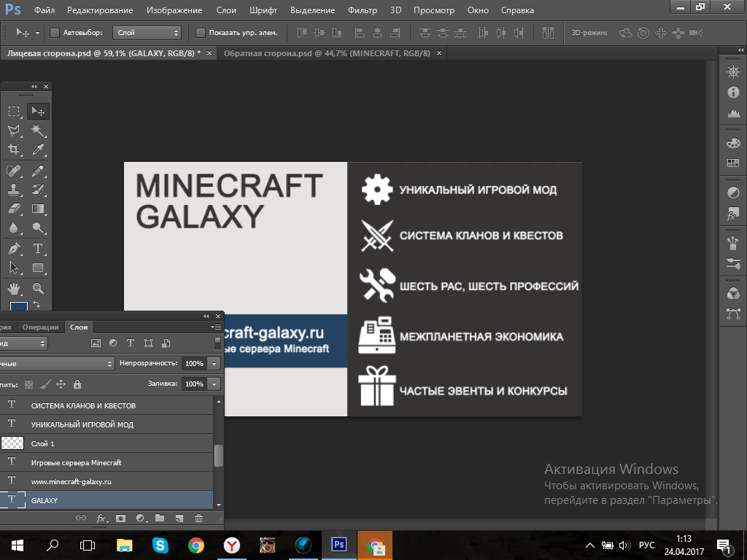Select the www.minecraft-galaxy.ru text layer
Image resolution: width=747 pixels, height=560 pixels.
(71, 482)
